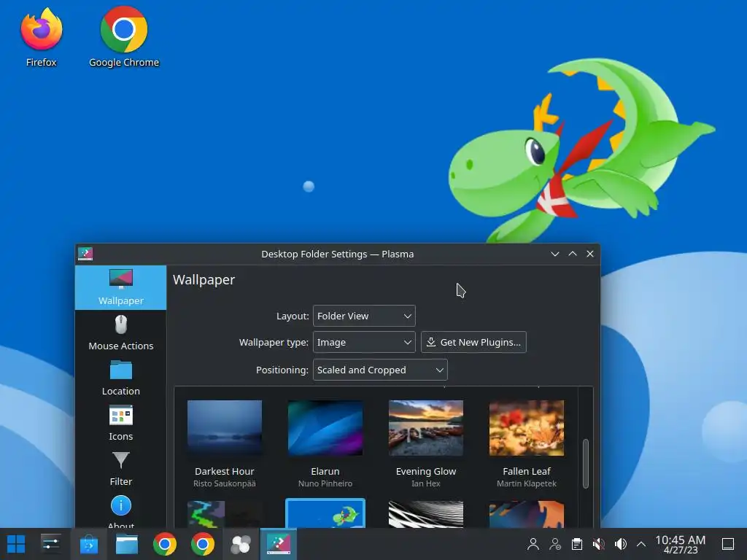Activate Desktop Folder Settings taskbar entry

click(x=279, y=544)
